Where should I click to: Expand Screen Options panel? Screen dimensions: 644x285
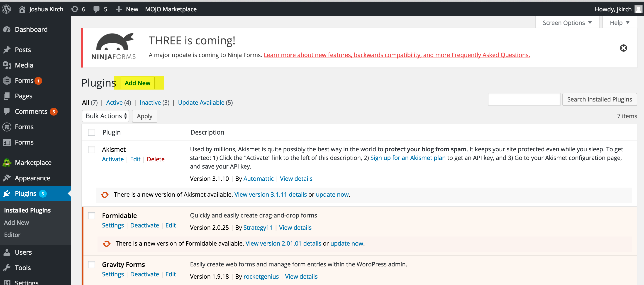coord(567,22)
